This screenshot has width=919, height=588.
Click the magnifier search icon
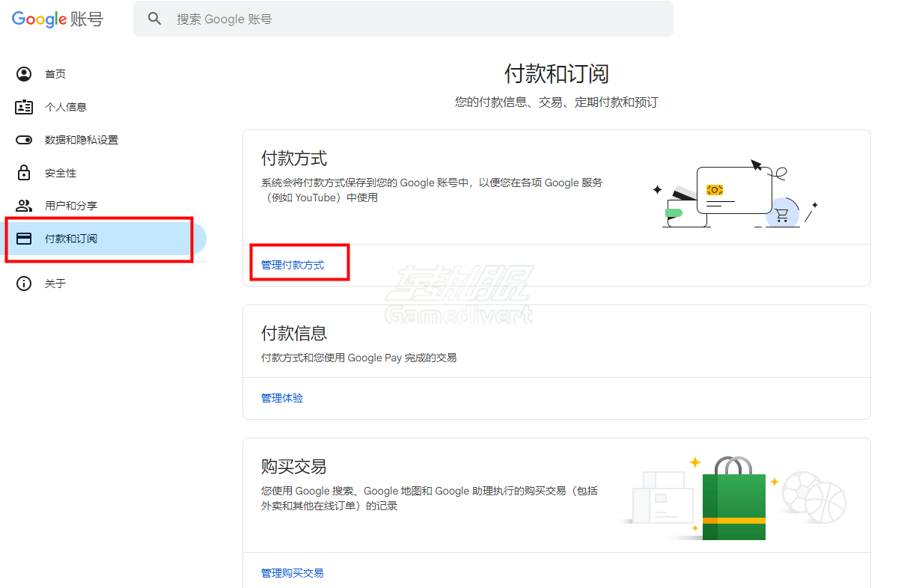[155, 19]
